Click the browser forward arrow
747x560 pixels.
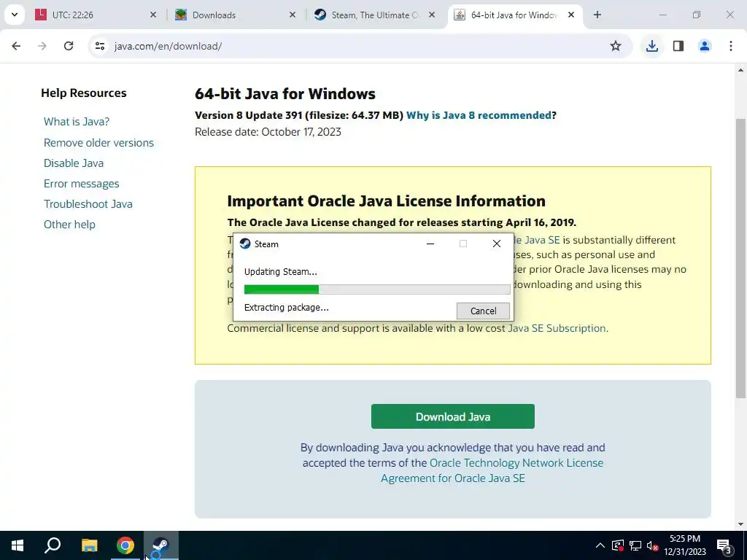click(42, 46)
